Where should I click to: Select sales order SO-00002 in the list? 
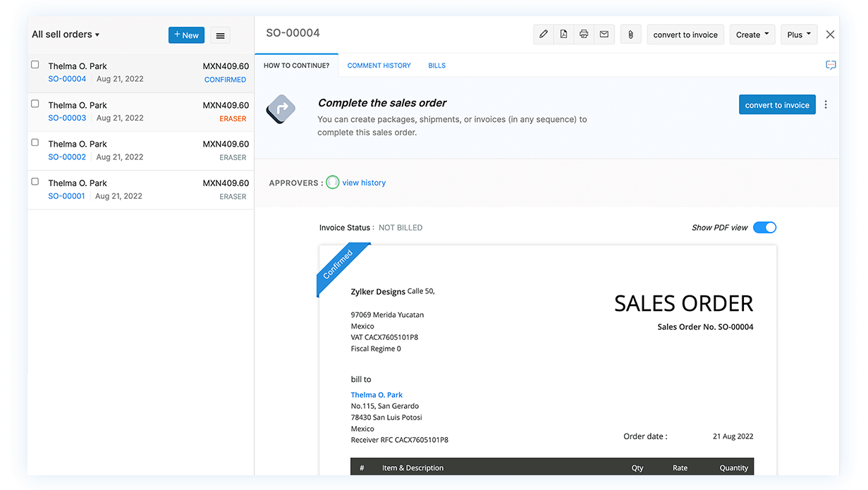[x=66, y=157]
